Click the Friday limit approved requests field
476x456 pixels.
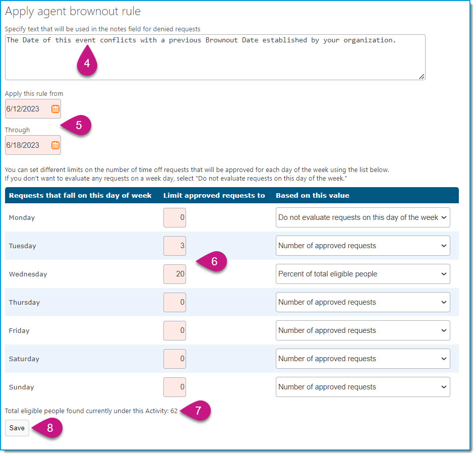pyautogui.click(x=174, y=330)
